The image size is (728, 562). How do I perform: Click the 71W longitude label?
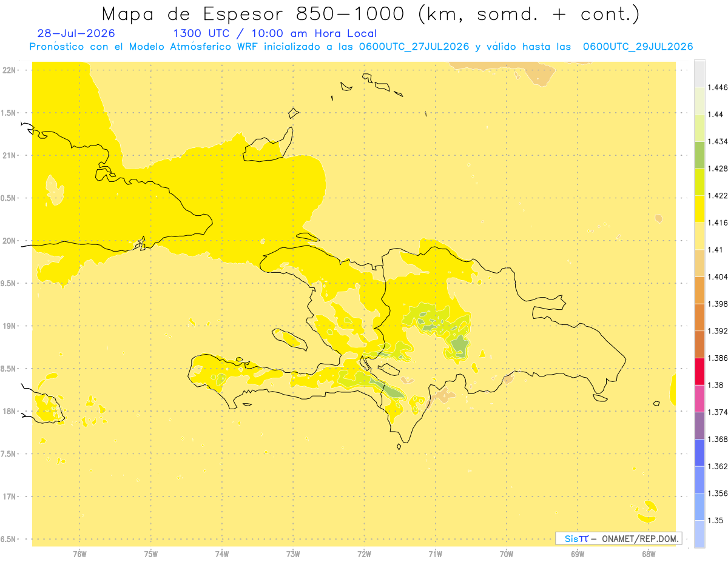(x=435, y=554)
